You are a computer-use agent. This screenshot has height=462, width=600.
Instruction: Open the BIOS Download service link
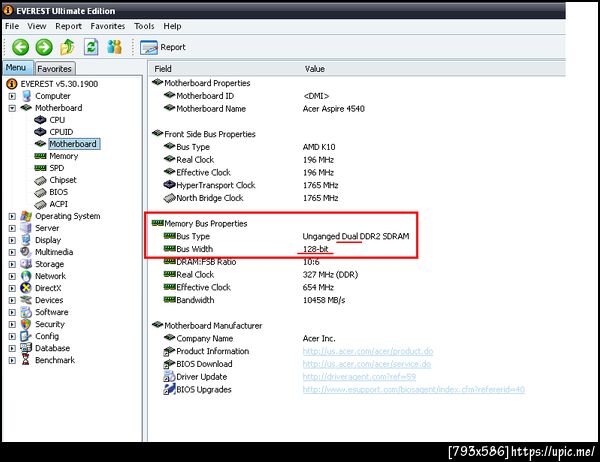[367, 364]
